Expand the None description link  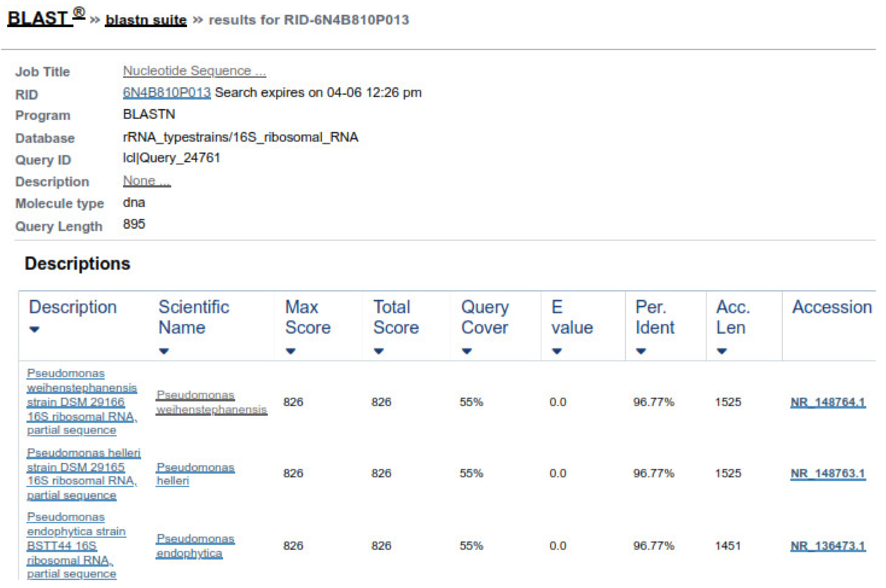pos(146,181)
